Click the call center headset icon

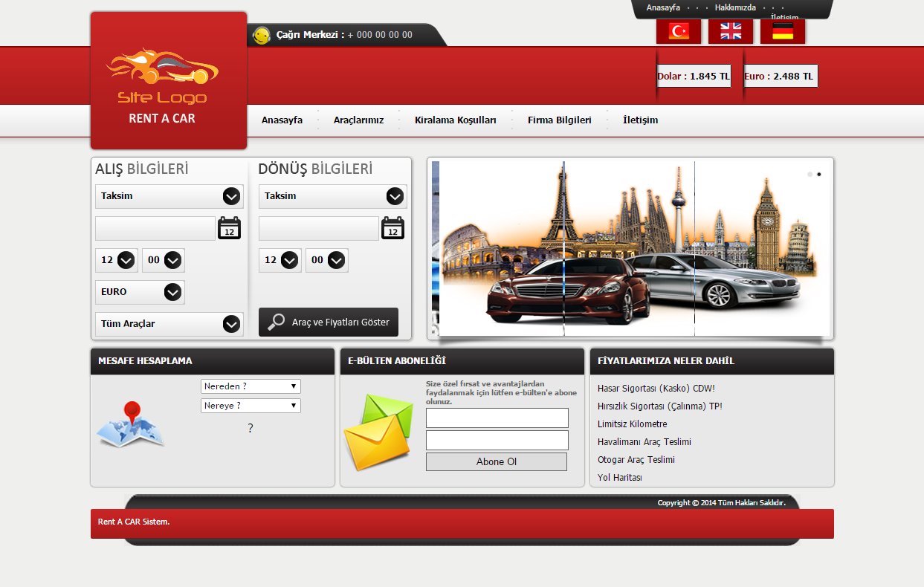(261, 35)
